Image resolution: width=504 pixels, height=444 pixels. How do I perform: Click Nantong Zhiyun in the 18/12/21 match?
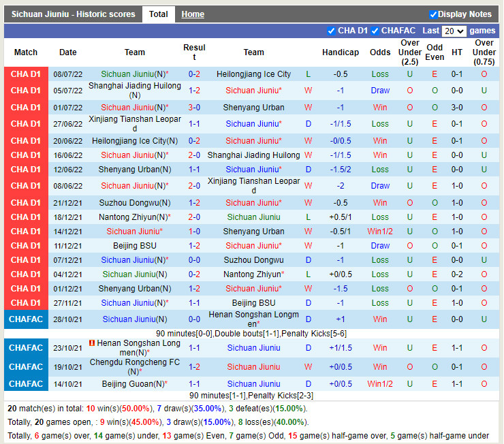133,217
